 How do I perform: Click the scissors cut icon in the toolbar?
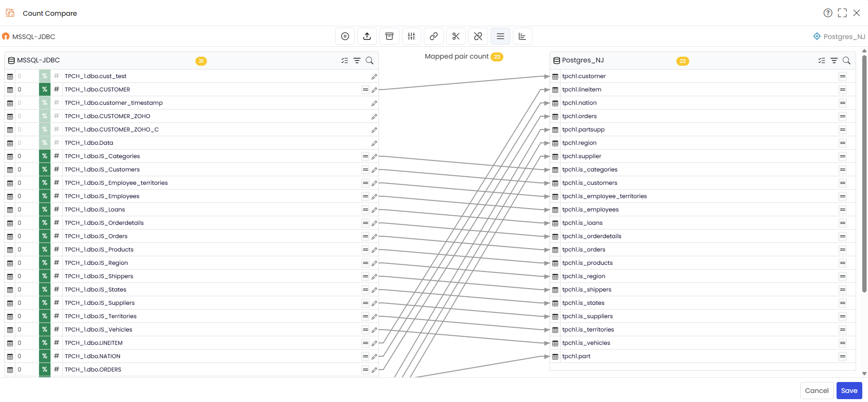[x=456, y=36]
